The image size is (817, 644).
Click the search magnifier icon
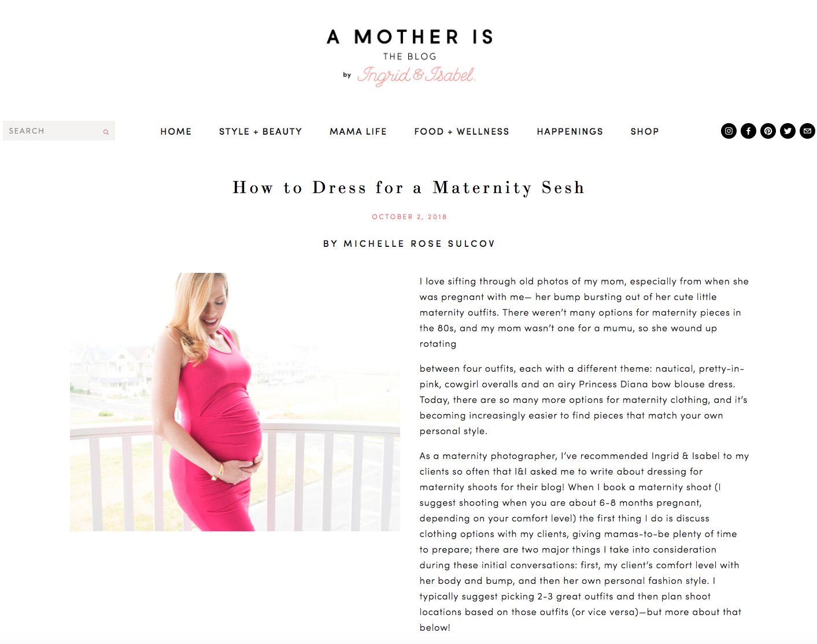click(x=106, y=132)
